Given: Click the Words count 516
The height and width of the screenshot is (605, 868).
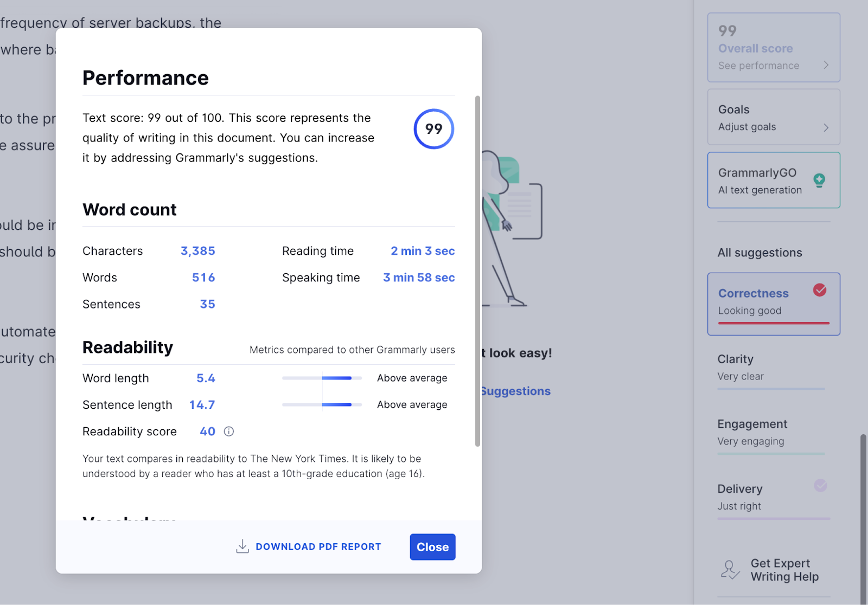Looking at the screenshot, I should pyautogui.click(x=203, y=278).
